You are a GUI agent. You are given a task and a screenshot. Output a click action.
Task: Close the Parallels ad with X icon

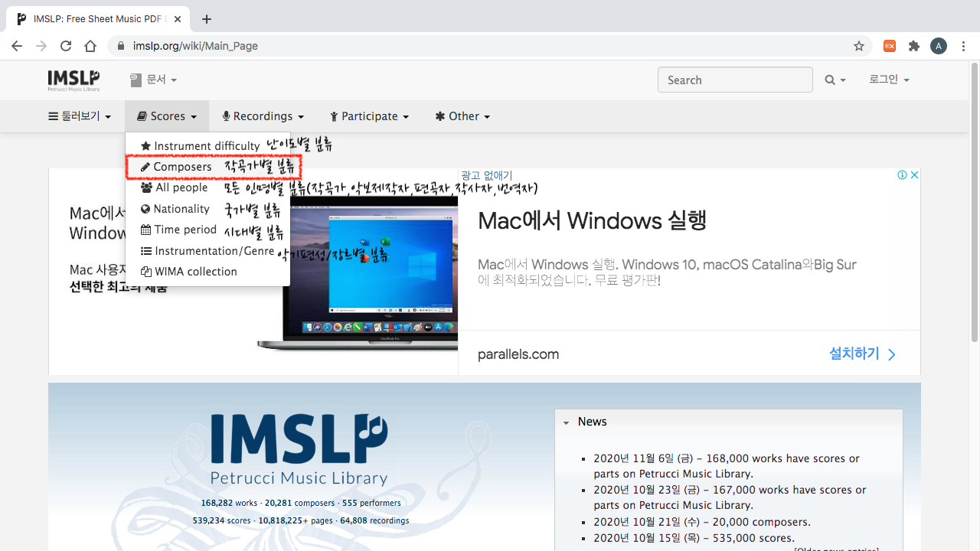[914, 174]
